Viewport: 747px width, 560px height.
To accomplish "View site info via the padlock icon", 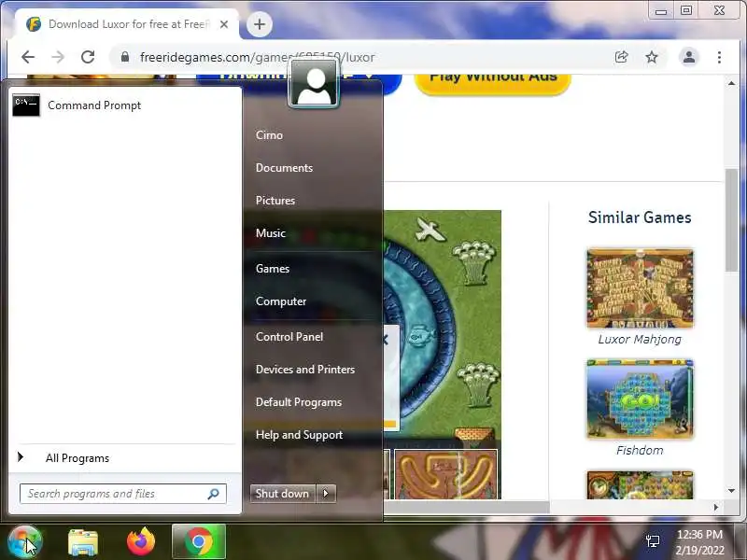I will click(x=125, y=57).
